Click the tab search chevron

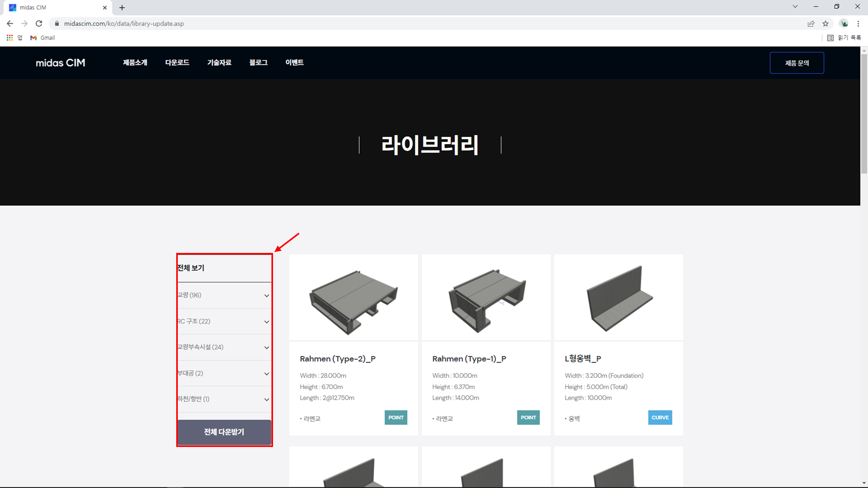795,7
